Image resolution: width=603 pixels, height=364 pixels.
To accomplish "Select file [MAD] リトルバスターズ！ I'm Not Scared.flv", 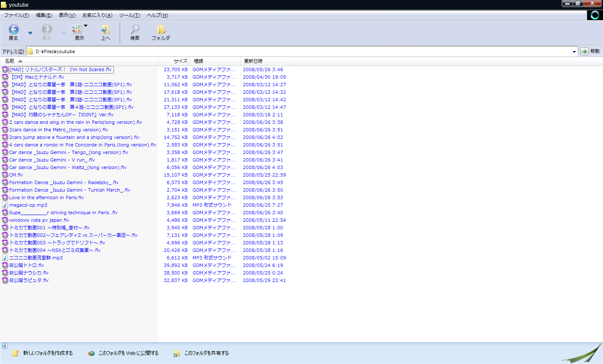I will click(60, 69).
